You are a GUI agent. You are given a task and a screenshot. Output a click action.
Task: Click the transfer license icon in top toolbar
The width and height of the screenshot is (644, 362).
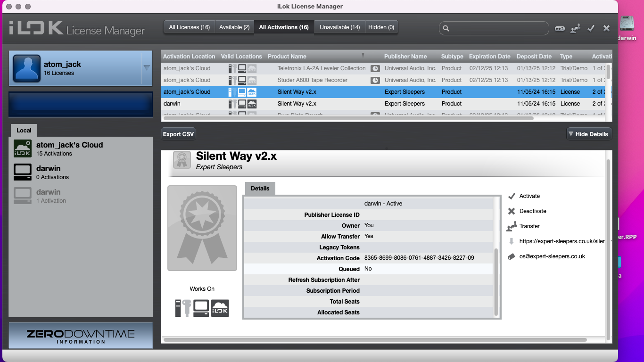(575, 28)
